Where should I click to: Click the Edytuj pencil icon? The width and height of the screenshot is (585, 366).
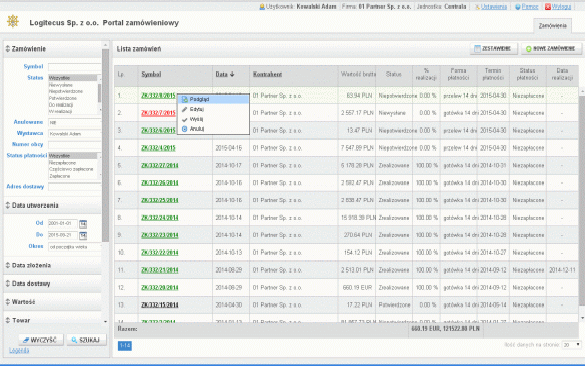coord(184,109)
